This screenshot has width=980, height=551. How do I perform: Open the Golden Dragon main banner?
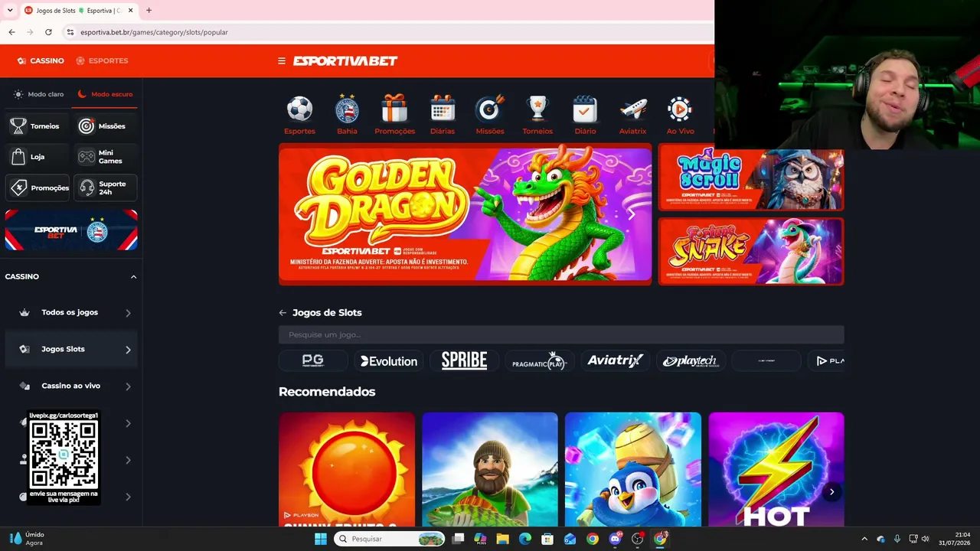(x=465, y=214)
